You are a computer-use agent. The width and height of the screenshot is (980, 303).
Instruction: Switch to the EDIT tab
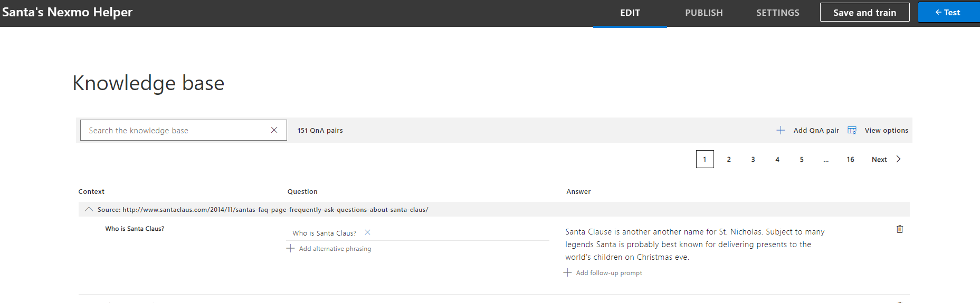pyautogui.click(x=630, y=13)
